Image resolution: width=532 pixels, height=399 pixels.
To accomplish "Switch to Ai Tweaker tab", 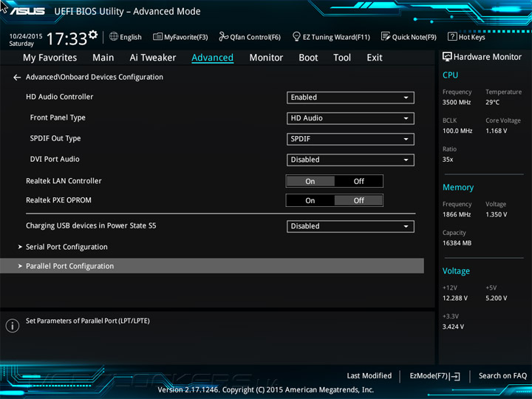I will pyautogui.click(x=153, y=58).
